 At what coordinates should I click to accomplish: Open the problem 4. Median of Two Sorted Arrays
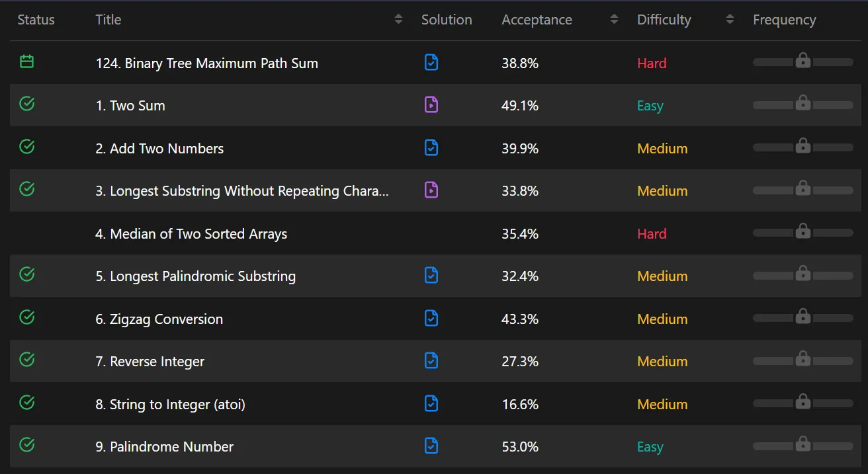[x=191, y=233]
